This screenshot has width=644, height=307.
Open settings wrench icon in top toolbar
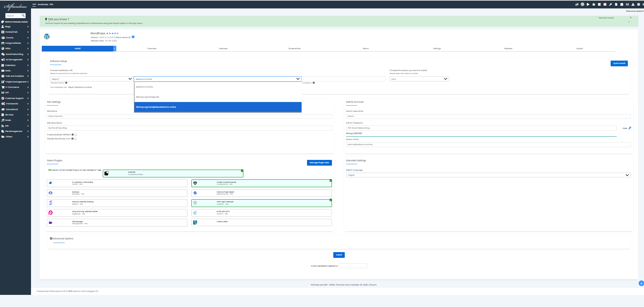(x=610, y=4)
